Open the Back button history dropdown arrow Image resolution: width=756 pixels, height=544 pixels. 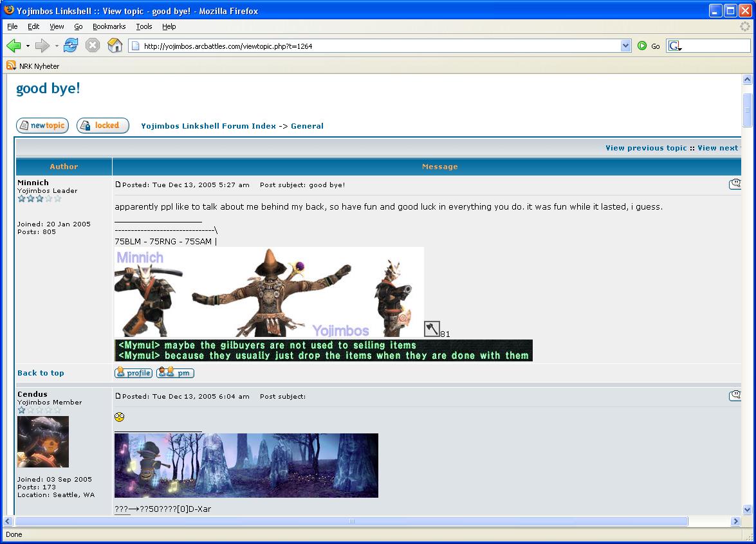(28, 46)
